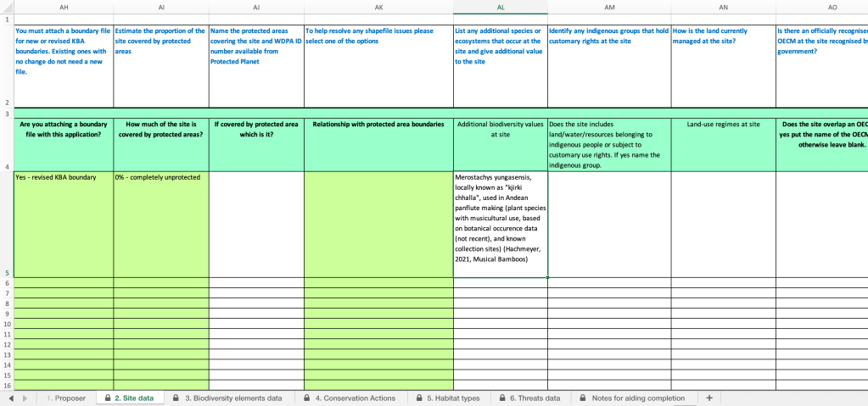The height and width of the screenshot is (406, 868).
Task: Click lock icon on Notes for aiding completion tab
Action: coord(583,398)
